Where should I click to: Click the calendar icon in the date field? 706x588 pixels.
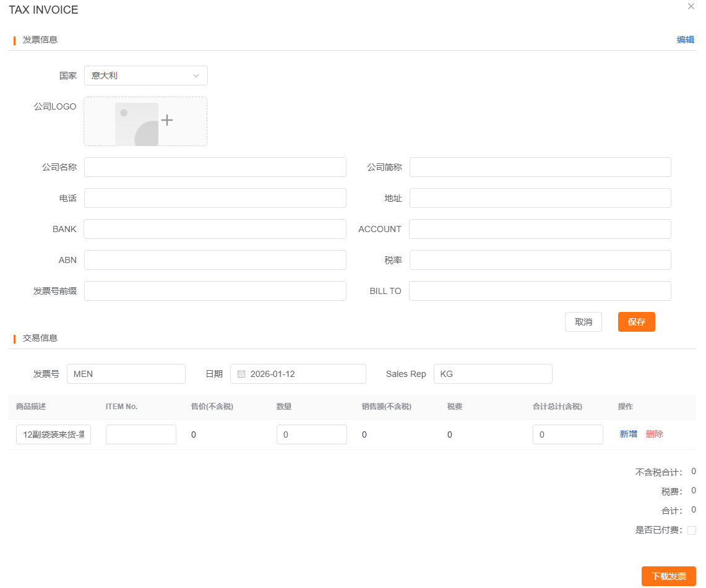coord(241,374)
